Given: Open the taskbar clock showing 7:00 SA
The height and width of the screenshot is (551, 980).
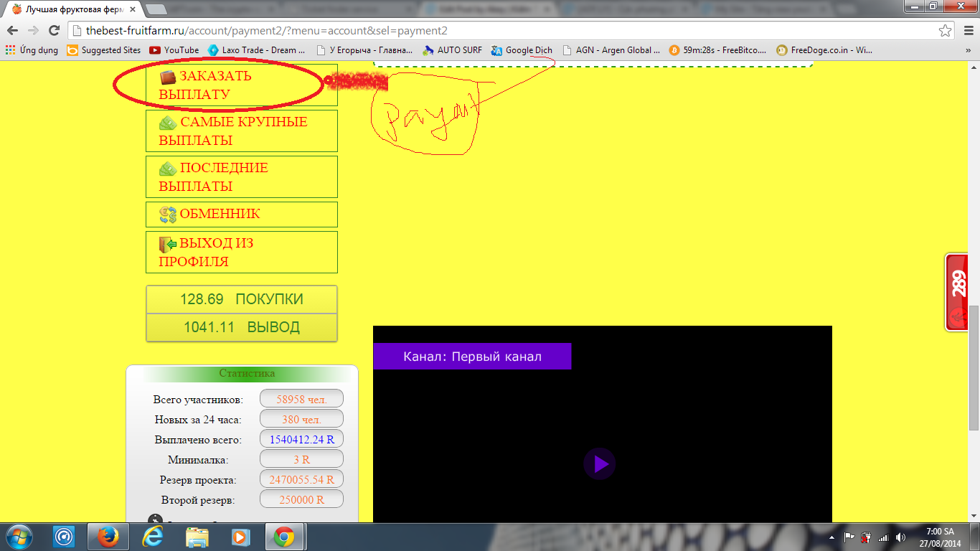Looking at the screenshot, I should tap(940, 537).
